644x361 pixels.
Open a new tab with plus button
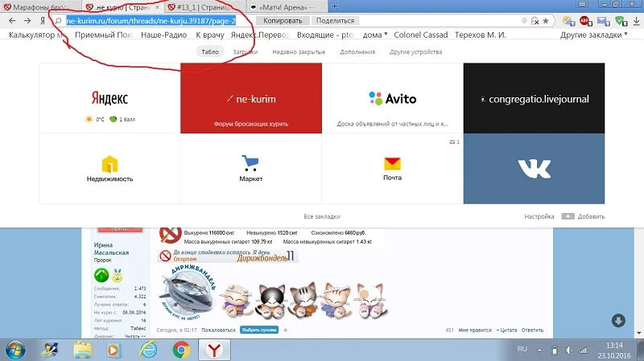click(334, 6)
